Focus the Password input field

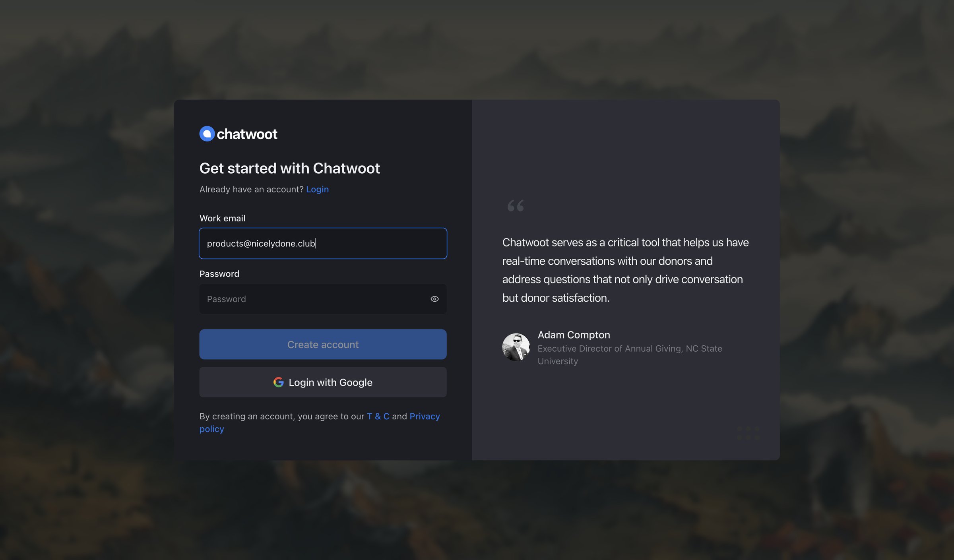tap(323, 299)
